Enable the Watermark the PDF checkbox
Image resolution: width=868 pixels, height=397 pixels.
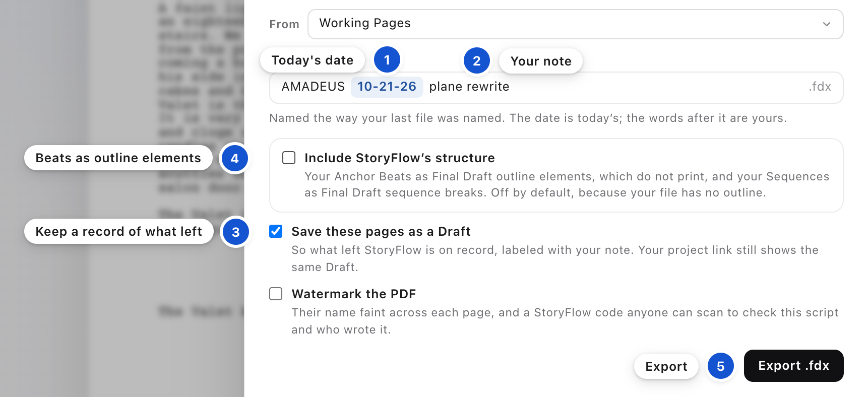pos(276,294)
